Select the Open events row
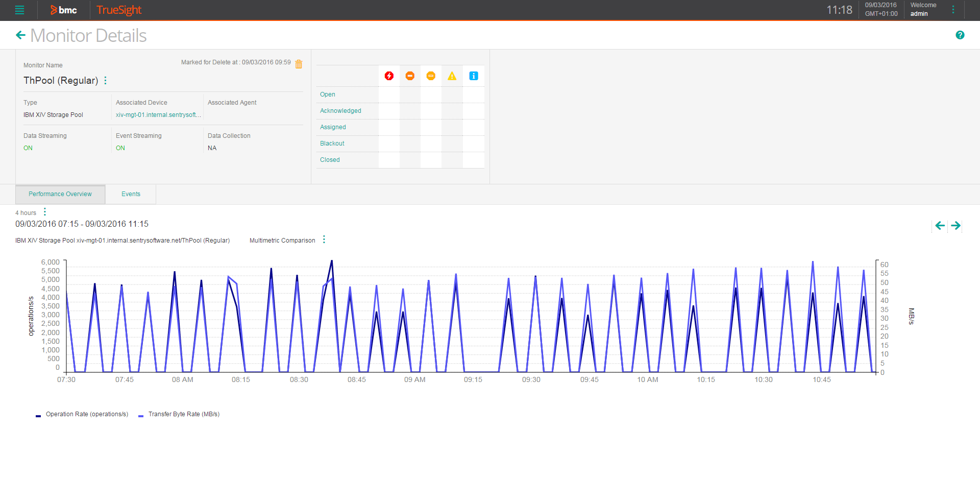The width and height of the screenshot is (980, 500). pyautogui.click(x=400, y=94)
